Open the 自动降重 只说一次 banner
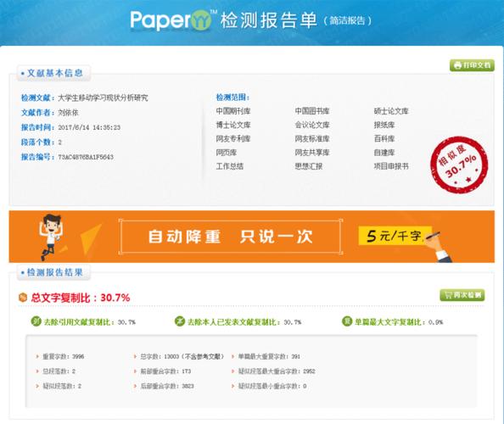This screenshot has width=504, height=424. tap(230, 237)
